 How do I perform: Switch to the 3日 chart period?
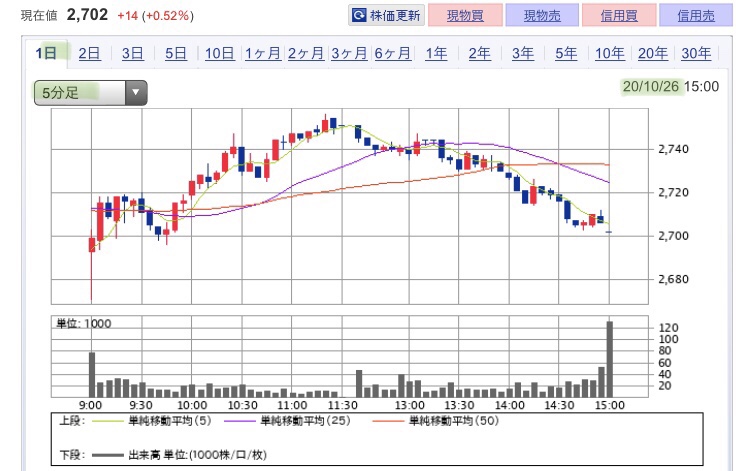tap(132, 53)
